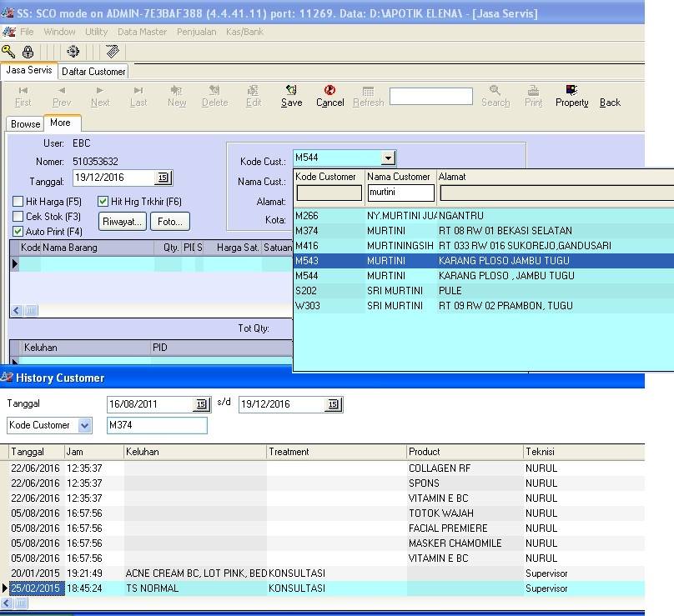
Task: Select customer row M374 MURTINI Bekasi Selatan
Action: [484, 231]
